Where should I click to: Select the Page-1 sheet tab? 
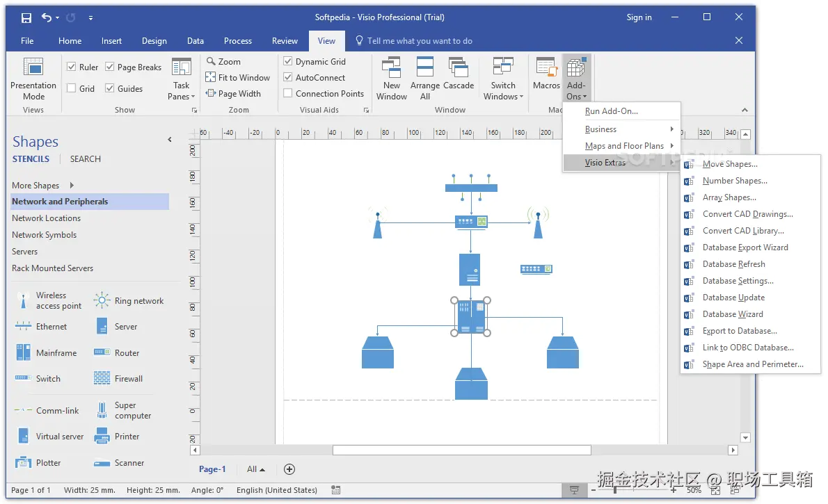pos(212,469)
